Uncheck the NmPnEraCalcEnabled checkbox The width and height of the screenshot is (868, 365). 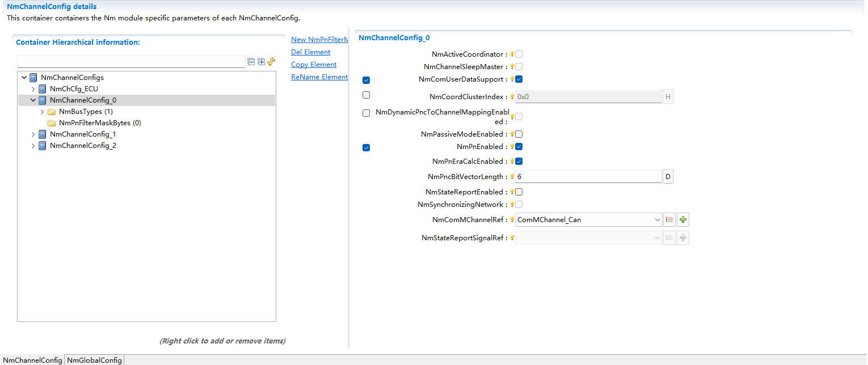(x=519, y=162)
